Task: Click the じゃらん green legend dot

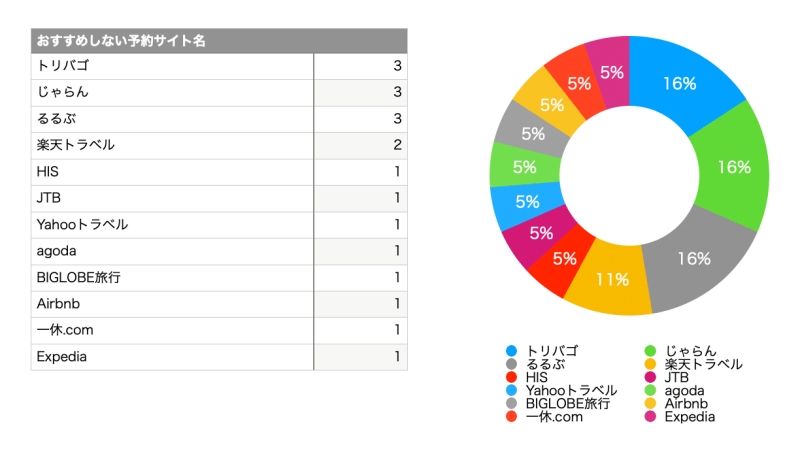Action: (650, 351)
